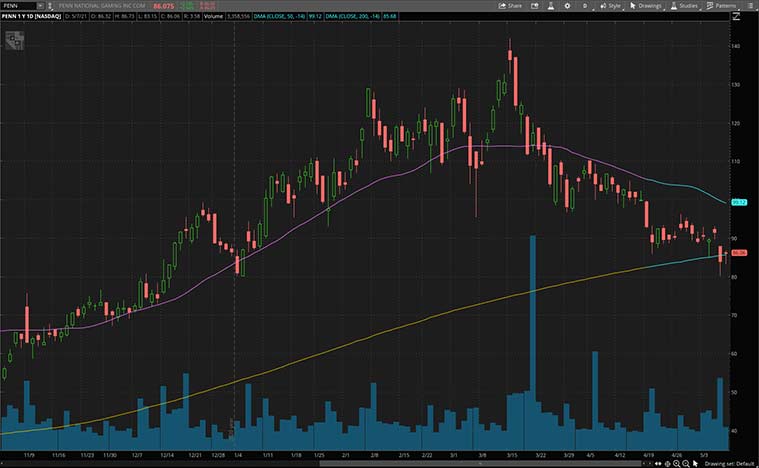Open the Share menu

(512, 5)
